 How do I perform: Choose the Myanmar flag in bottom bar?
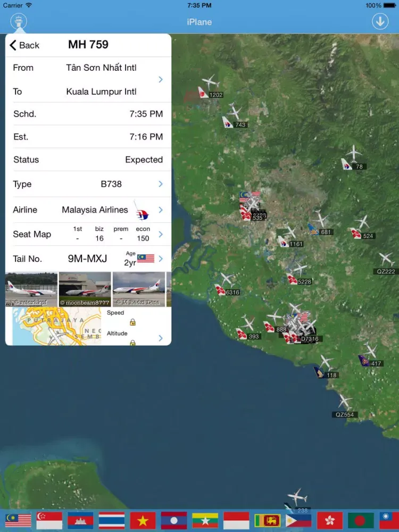[x=205, y=520]
